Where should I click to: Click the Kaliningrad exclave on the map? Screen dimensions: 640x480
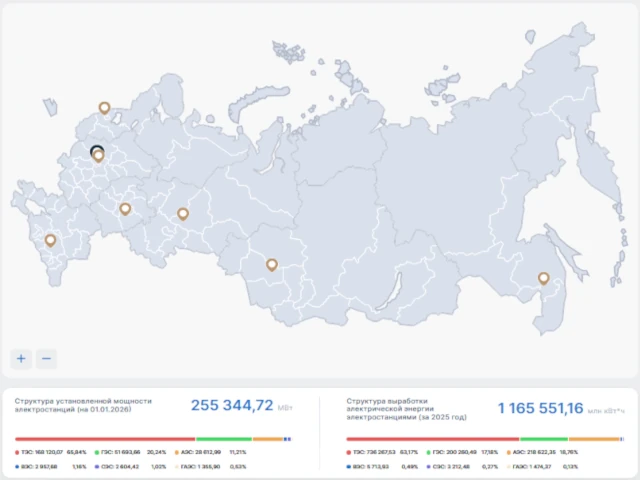coord(51,107)
